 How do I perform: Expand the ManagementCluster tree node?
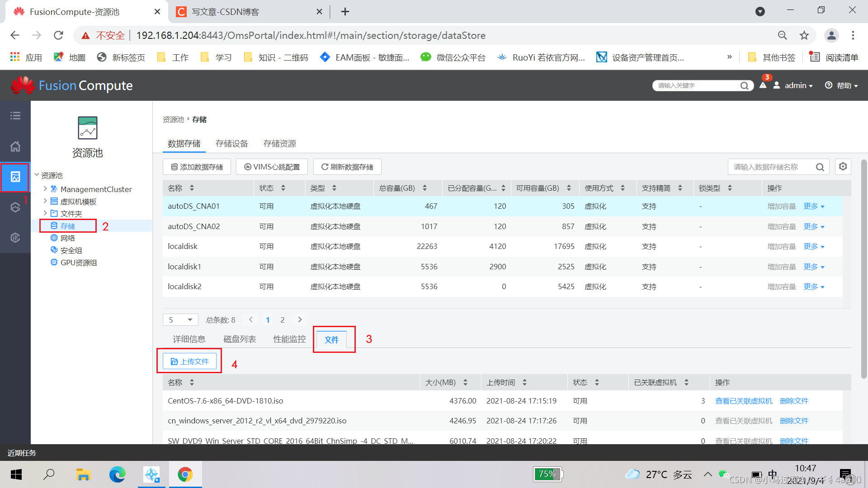(x=45, y=189)
